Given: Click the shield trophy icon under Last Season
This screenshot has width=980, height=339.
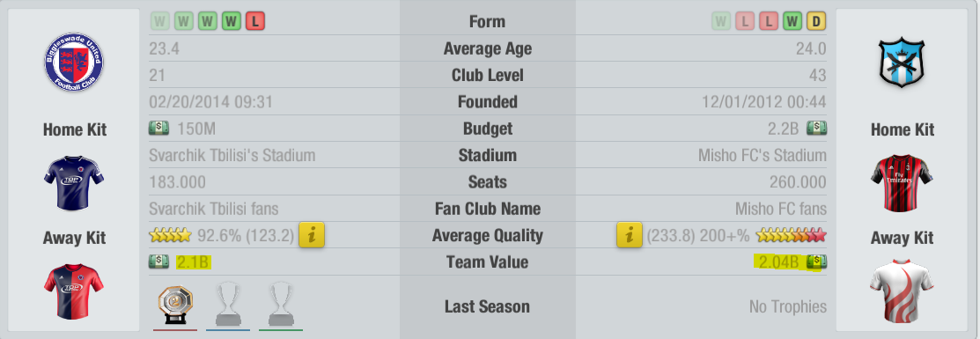Looking at the screenshot, I should click(174, 305).
